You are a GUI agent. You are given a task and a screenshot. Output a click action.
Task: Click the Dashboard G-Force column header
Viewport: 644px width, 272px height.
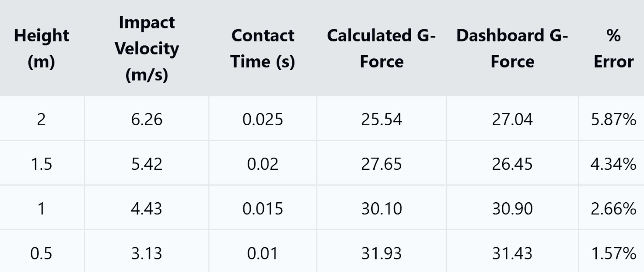[512, 48]
